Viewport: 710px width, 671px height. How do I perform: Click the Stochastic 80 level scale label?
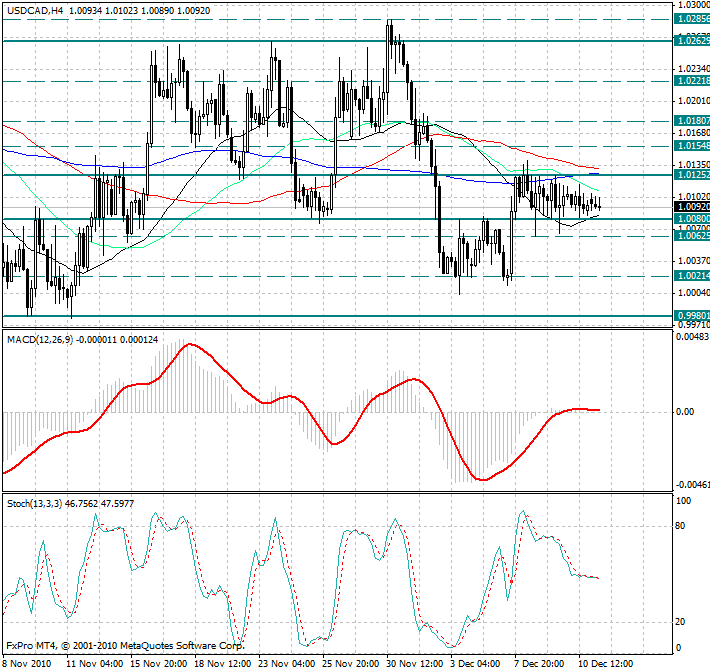pyautogui.click(x=682, y=525)
